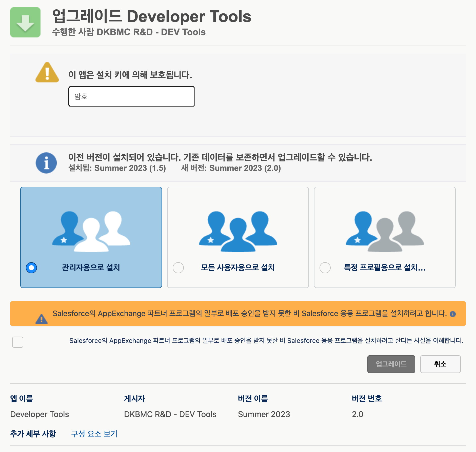Click DKBMC R&D - DEV Tools publisher value
Viewport: 476px width, 452px height.
tap(170, 414)
